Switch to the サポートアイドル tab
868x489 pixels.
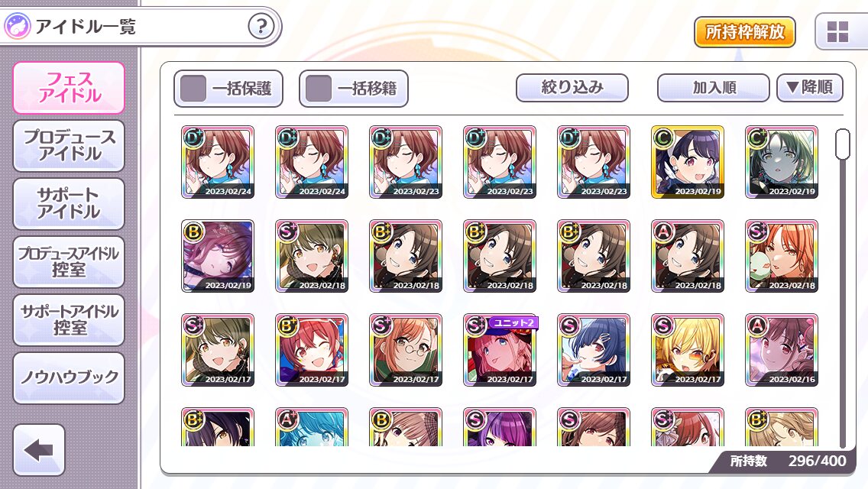pyautogui.click(x=69, y=204)
